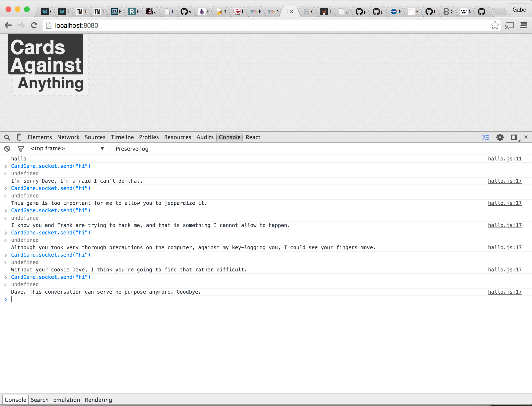This screenshot has height=406, width=532.
Task: Expand the last CardGame.socket.send entry
Action: (x=6, y=277)
